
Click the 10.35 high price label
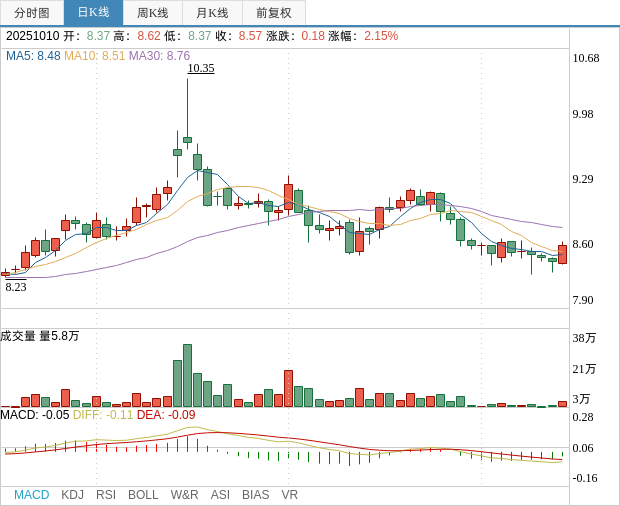pos(201,68)
